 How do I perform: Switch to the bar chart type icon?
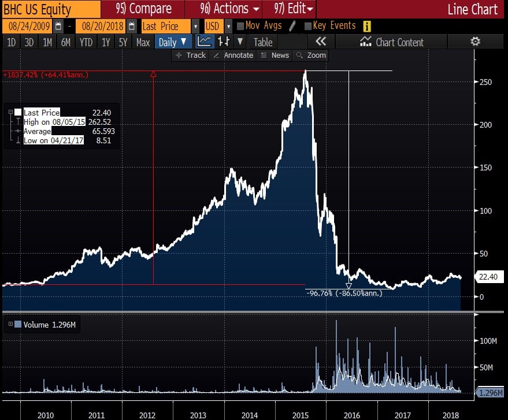click(x=224, y=42)
